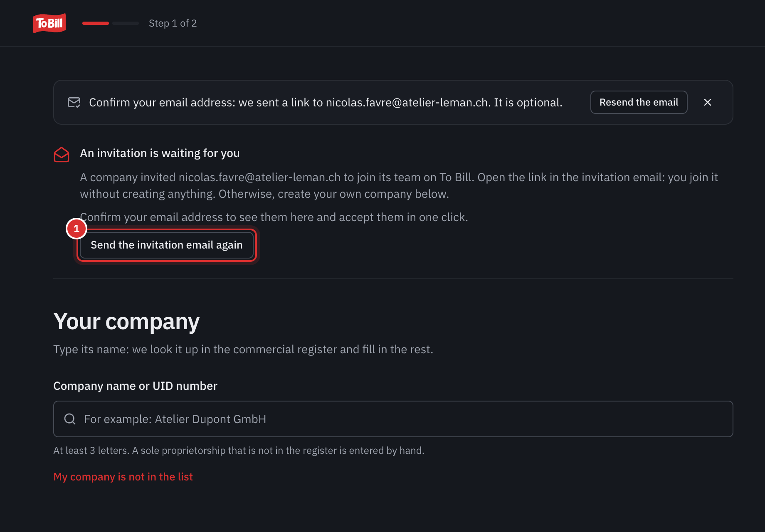
Task: Click the 'Company name or UID number' label
Action: tap(135, 386)
